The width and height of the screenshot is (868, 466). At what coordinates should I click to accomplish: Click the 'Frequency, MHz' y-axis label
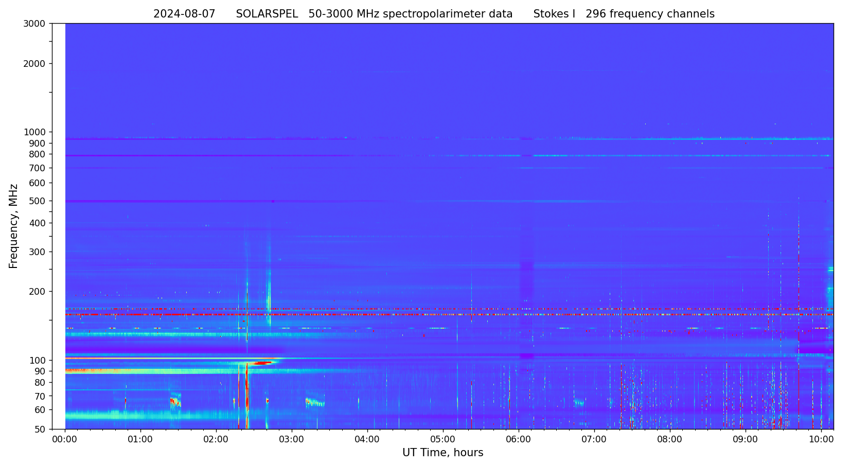(14, 226)
